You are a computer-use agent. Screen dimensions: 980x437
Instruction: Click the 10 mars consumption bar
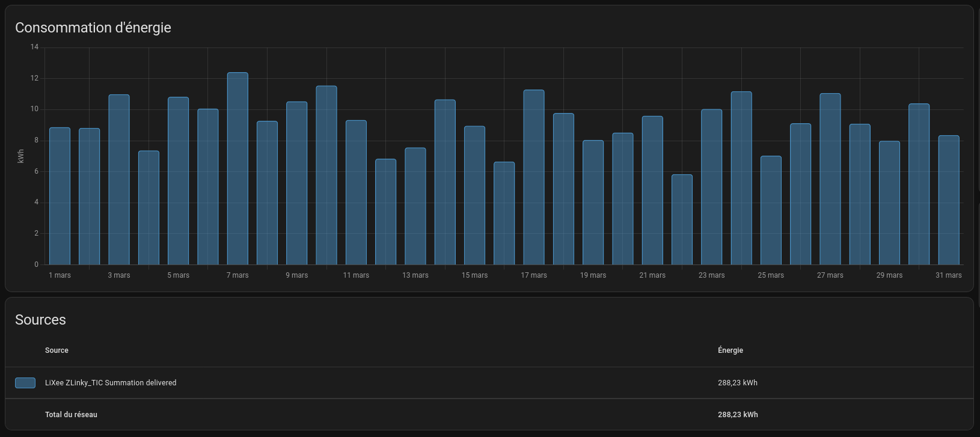326,176
